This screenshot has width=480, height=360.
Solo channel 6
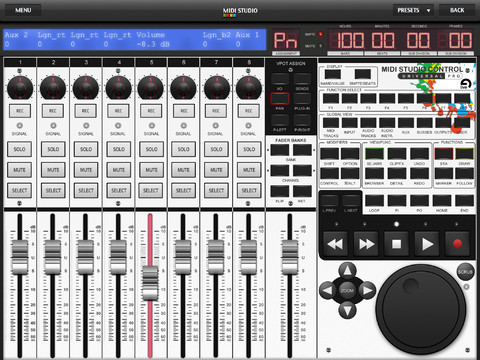click(184, 149)
